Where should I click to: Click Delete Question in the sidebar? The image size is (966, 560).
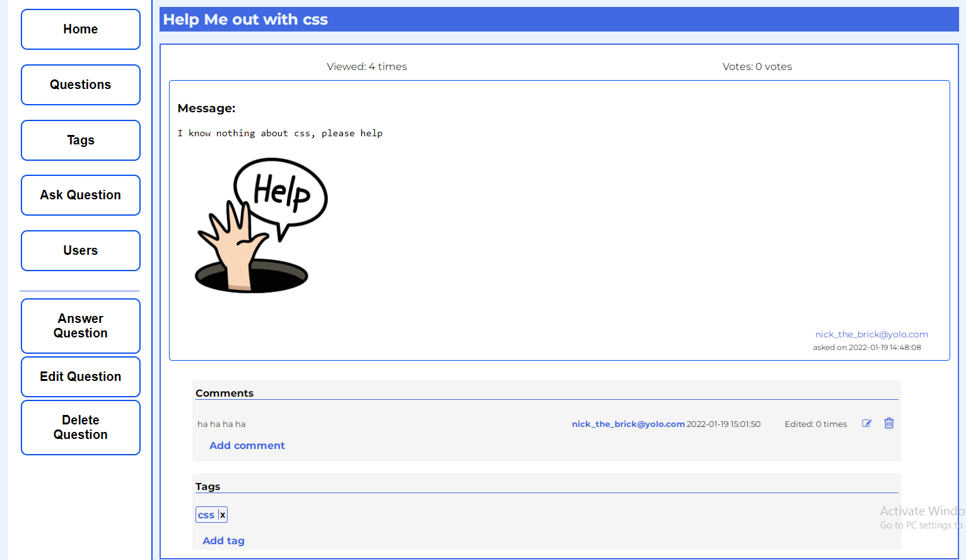click(80, 427)
